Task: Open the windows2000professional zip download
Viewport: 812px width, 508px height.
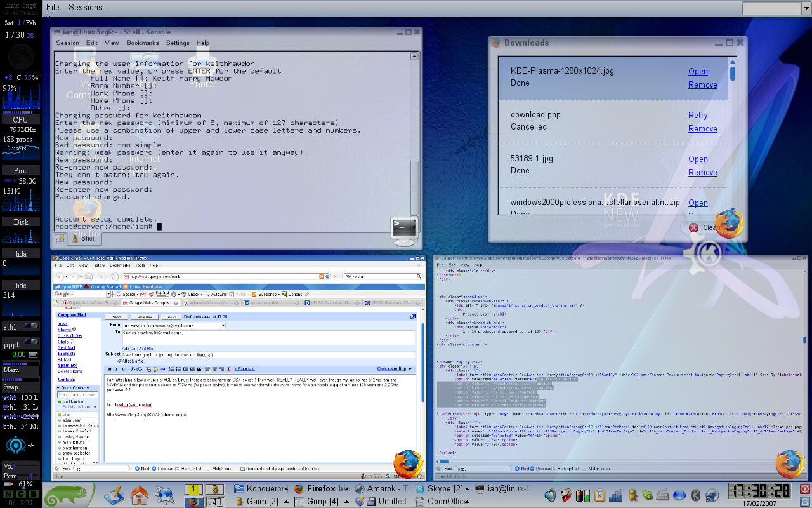Action: [698, 203]
